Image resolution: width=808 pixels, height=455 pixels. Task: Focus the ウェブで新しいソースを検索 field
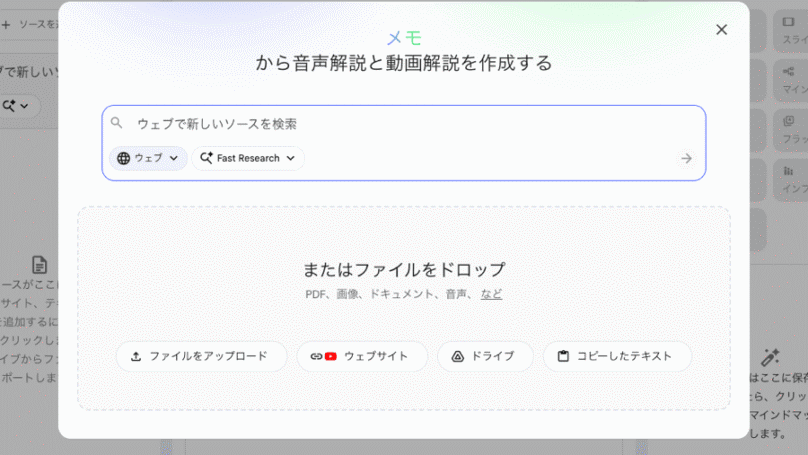point(400,124)
